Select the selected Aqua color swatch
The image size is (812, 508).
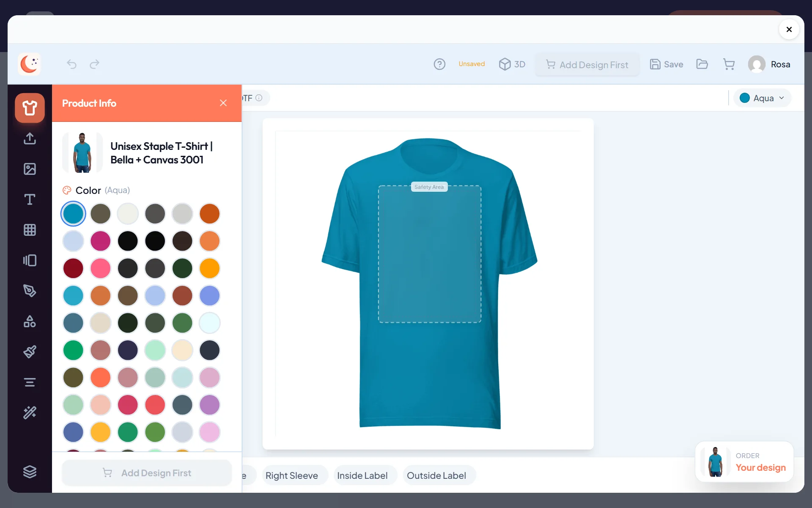click(x=73, y=214)
